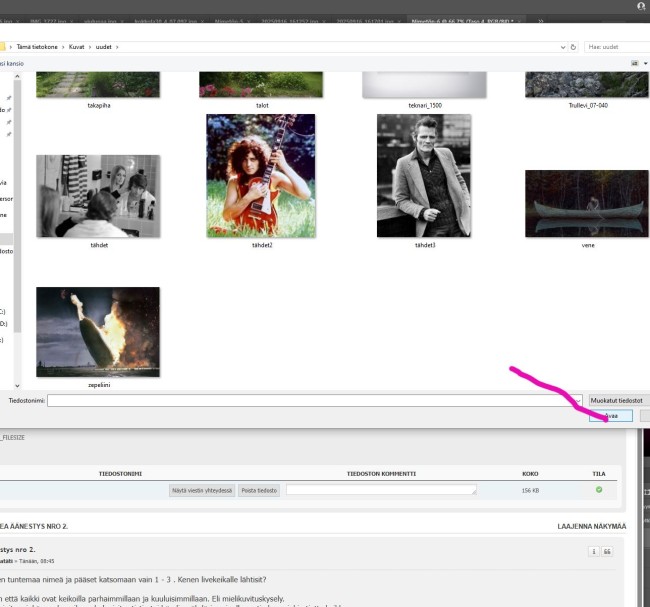This screenshot has height=607, width=650.
Task: Click the tiedoston kommentti text field
Action: click(381, 490)
